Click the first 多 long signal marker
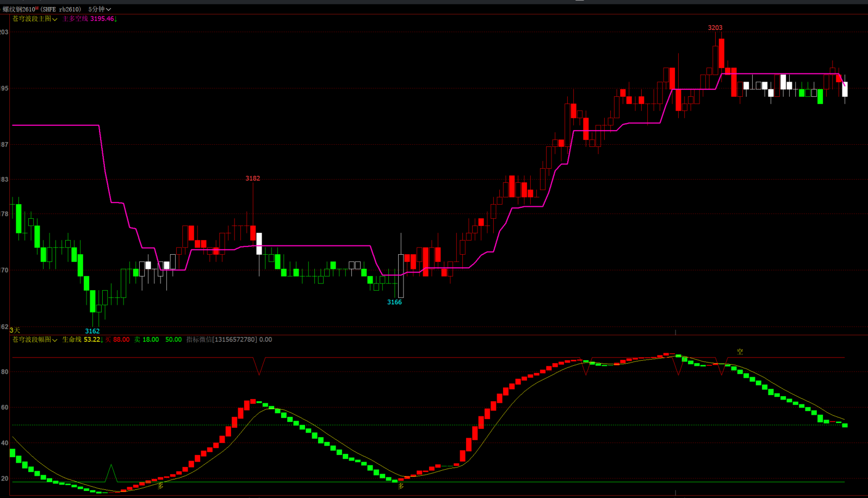868x498 pixels. [160, 486]
